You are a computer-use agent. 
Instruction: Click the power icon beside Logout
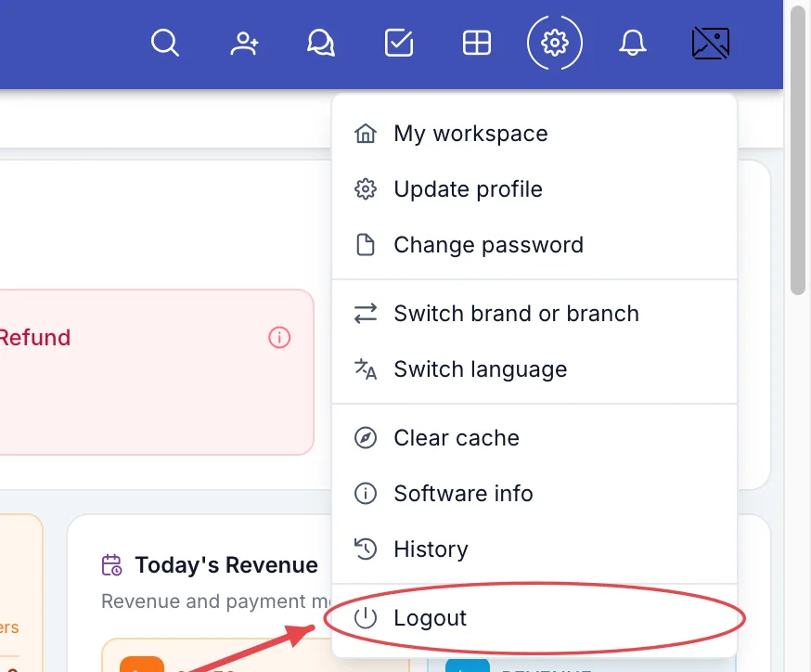click(x=366, y=617)
